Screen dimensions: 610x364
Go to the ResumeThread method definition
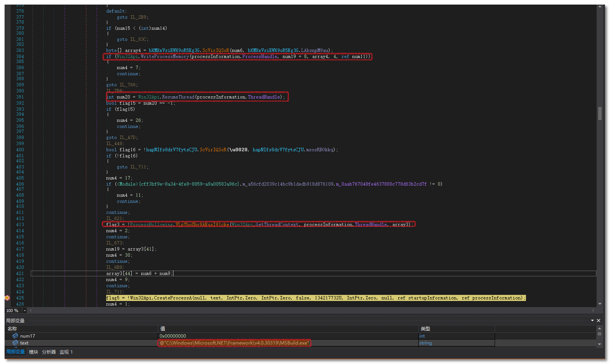tap(178, 97)
